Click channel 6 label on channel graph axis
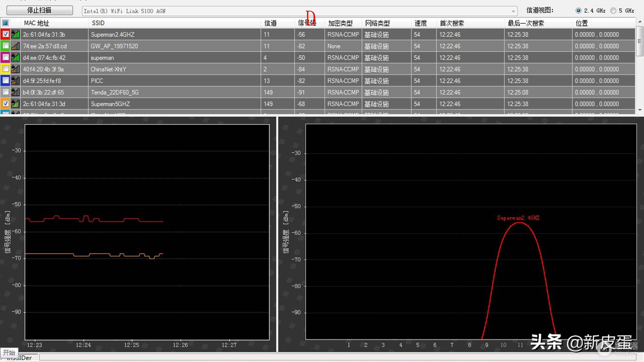644x362 pixels. pos(435,345)
